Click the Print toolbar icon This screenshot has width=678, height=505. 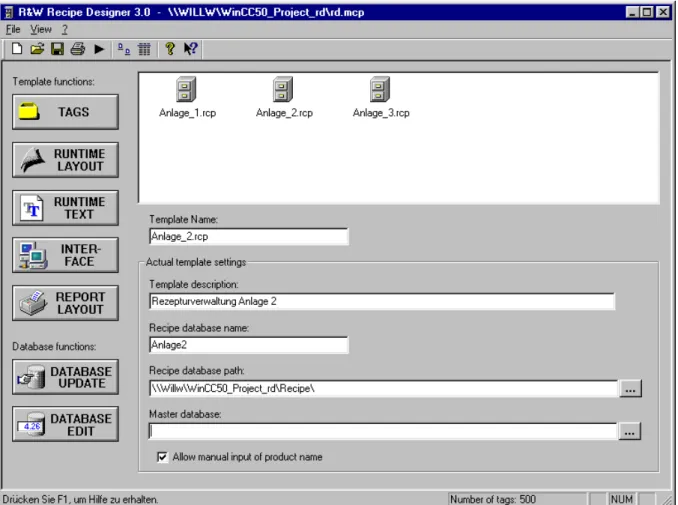tap(78, 49)
